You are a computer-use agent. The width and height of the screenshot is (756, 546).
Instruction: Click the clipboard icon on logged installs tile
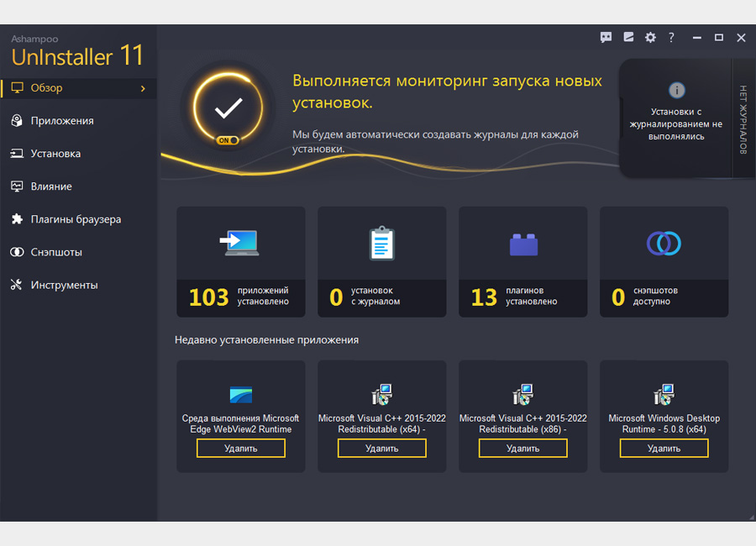[382, 243]
